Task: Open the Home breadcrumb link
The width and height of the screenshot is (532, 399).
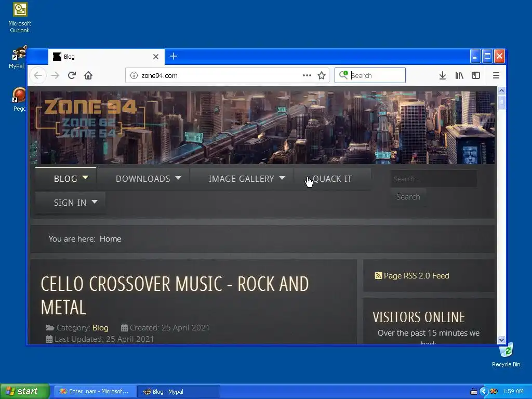Action: (x=110, y=239)
